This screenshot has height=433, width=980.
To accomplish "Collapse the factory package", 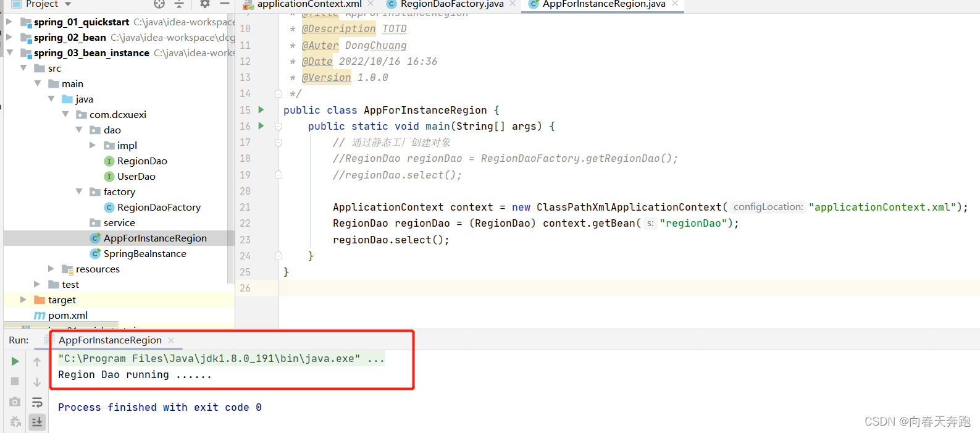I will pos(79,191).
